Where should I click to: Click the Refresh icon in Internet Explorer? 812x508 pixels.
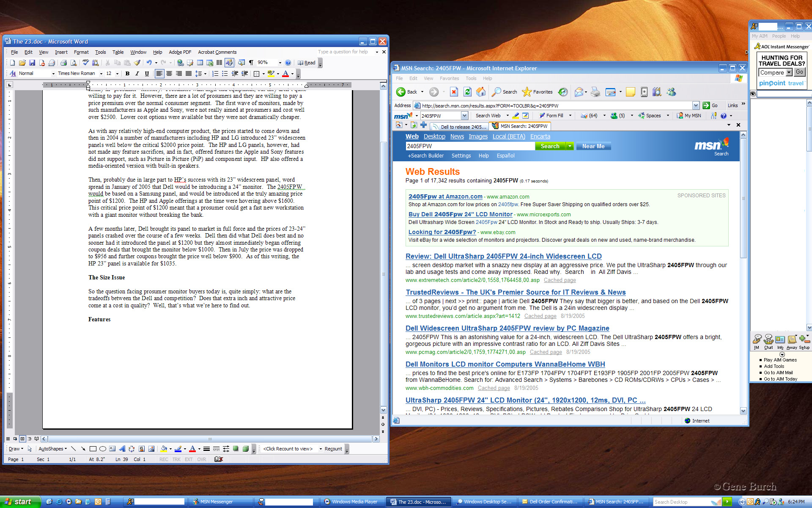click(467, 92)
